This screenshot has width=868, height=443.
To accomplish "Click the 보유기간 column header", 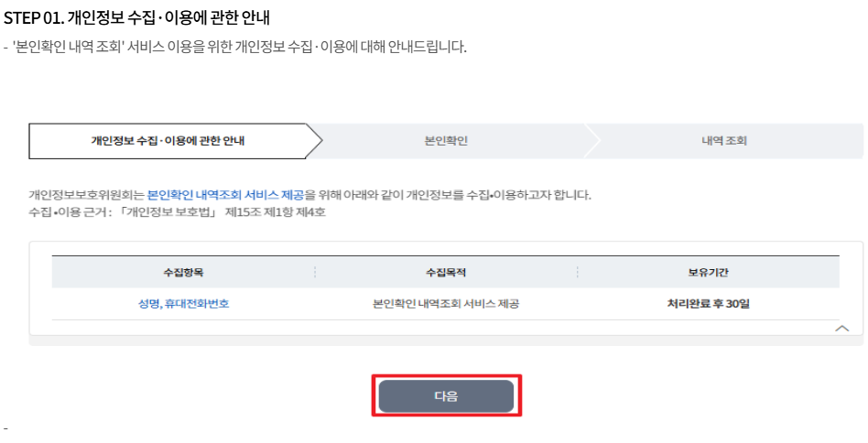I will [x=708, y=273].
